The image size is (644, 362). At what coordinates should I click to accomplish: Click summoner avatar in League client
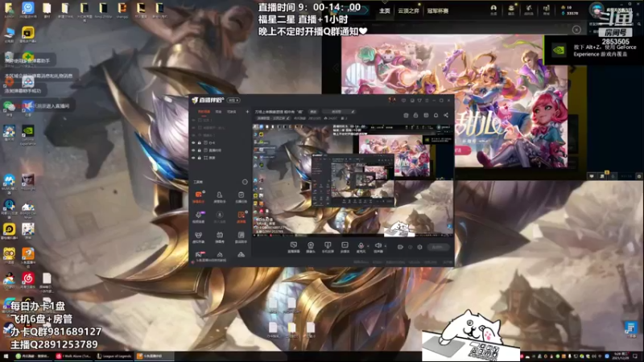(597, 9)
